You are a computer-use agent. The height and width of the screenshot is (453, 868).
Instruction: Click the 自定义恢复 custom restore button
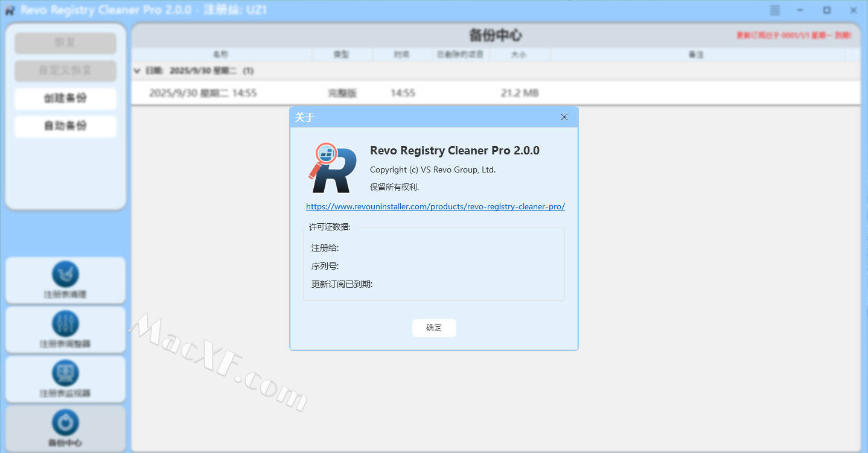tap(65, 71)
